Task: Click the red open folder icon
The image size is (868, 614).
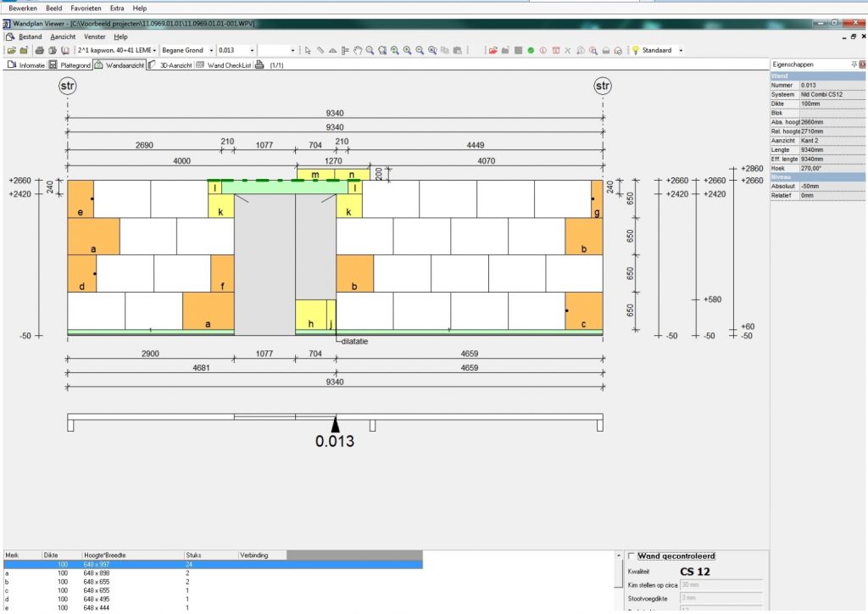Action: click(492, 50)
